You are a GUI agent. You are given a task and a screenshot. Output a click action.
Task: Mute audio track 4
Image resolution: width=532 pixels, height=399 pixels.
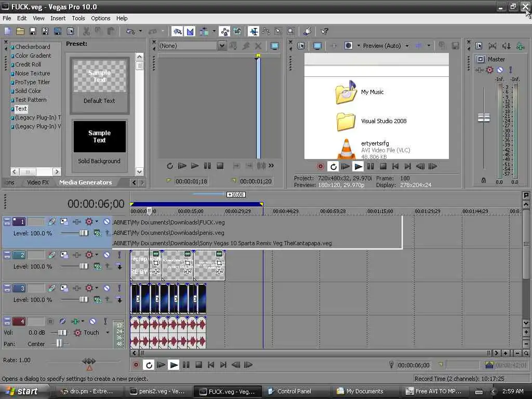click(92, 321)
